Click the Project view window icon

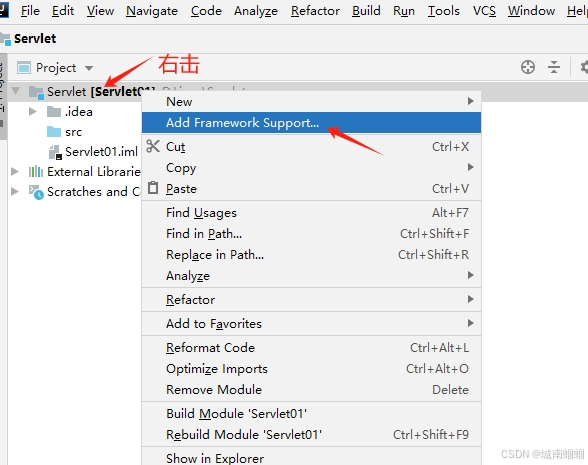(24, 68)
